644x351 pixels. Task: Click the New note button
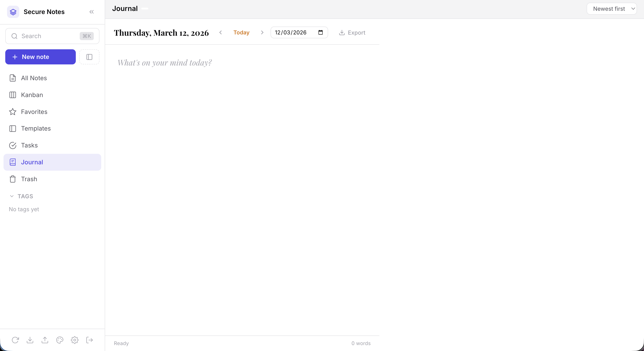tap(40, 57)
